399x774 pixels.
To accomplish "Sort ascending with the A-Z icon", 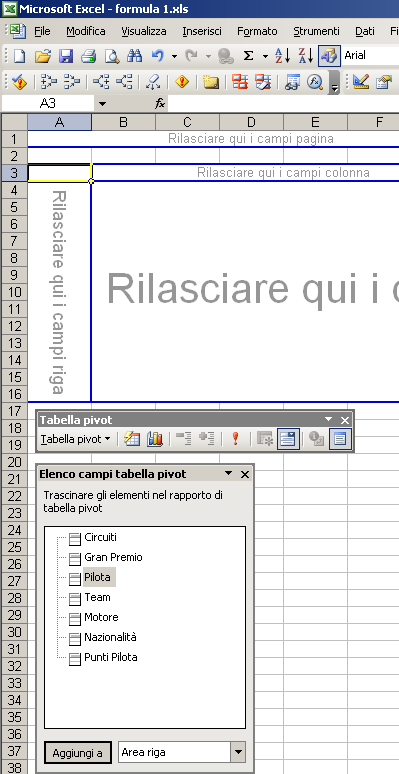I will pos(282,56).
